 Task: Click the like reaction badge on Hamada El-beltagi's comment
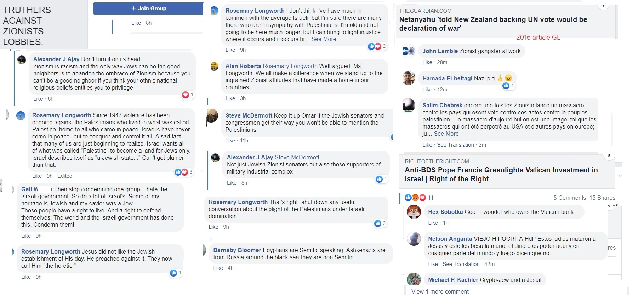[x=506, y=86]
